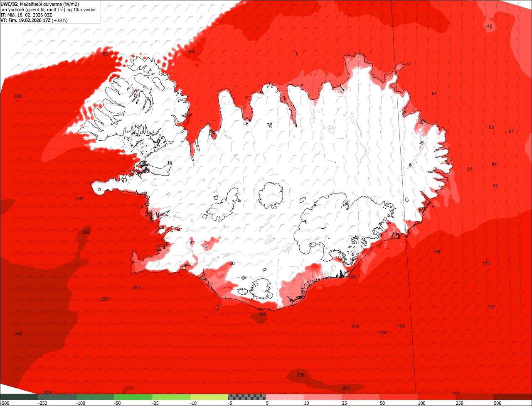Click the map value '216' south of Iceland
Image resolution: width=532 pixels, height=406 pixels.
tap(355, 326)
